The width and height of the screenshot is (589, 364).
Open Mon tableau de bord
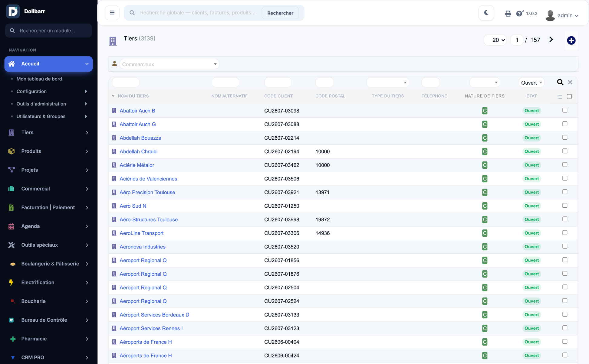39,79
